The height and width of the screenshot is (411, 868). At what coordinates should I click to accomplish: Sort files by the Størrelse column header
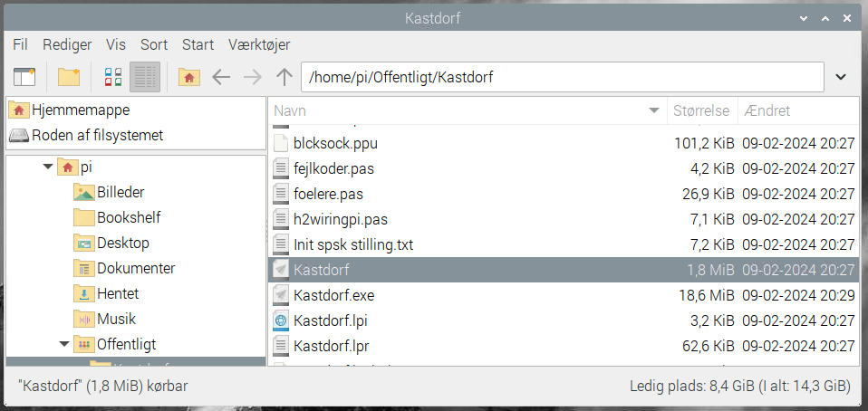[x=700, y=110]
